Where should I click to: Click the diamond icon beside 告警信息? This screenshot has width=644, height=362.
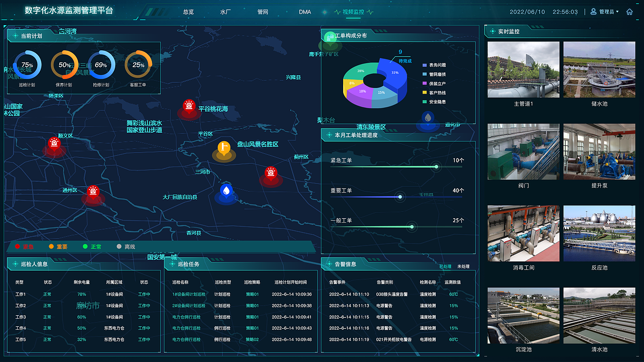(329, 263)
